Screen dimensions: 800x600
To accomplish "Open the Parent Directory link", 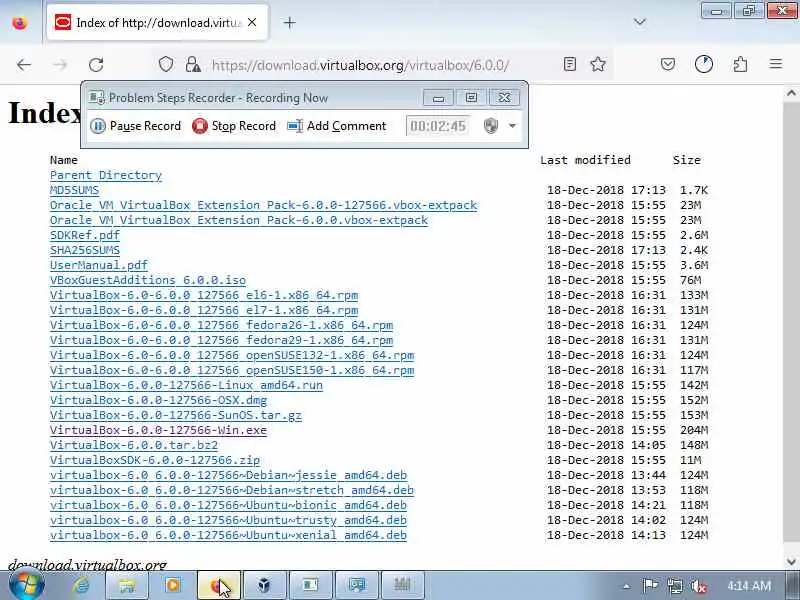I will click(x=106, y=175).
